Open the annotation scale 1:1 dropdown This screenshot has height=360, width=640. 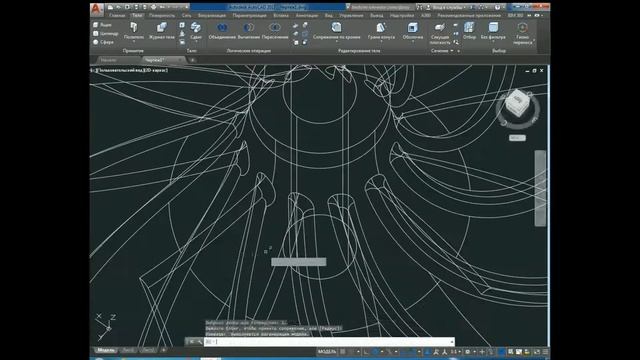click(455, 351)
